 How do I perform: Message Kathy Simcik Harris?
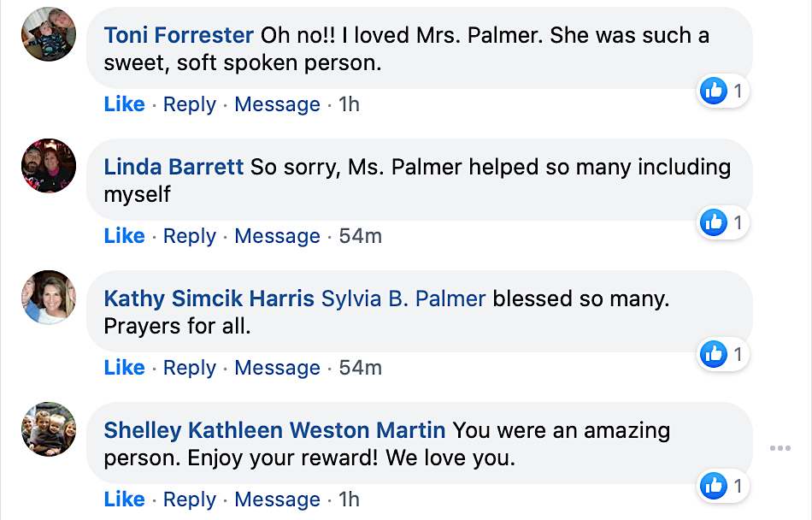(x=277, y=368)
